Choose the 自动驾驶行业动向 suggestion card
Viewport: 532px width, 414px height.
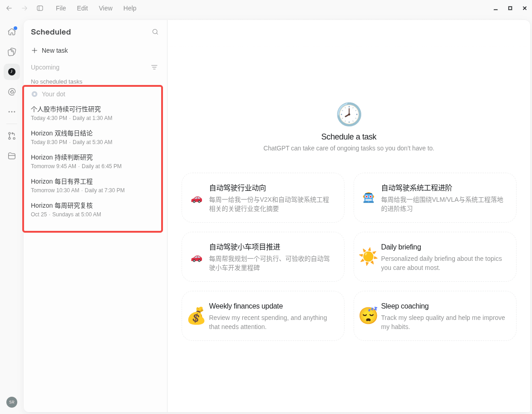263,198
